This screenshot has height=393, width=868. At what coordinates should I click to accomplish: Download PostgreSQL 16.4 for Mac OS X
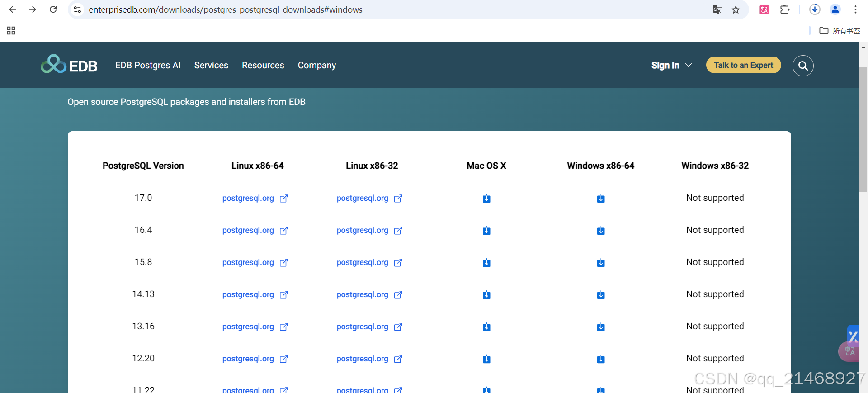coord(486,231)
